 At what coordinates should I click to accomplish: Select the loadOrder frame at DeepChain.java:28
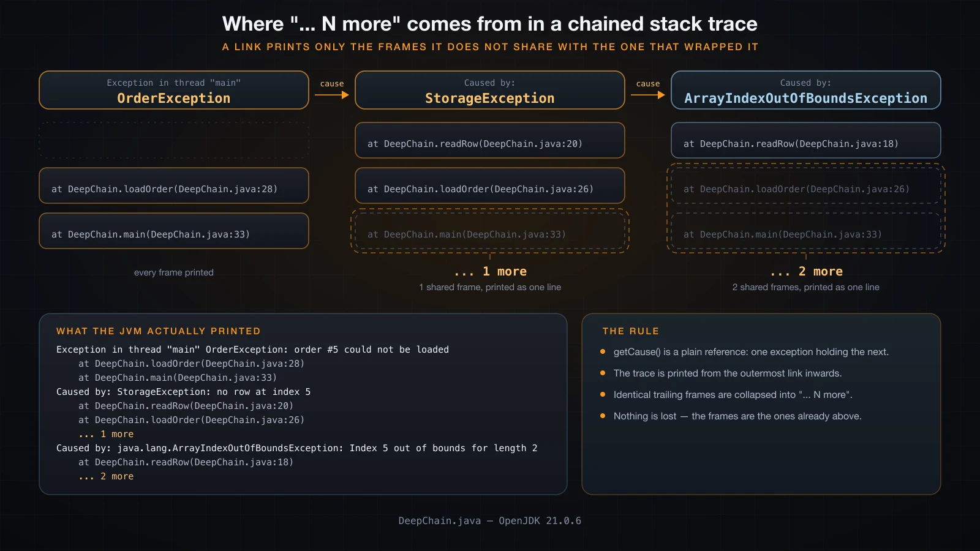[174, 186]
